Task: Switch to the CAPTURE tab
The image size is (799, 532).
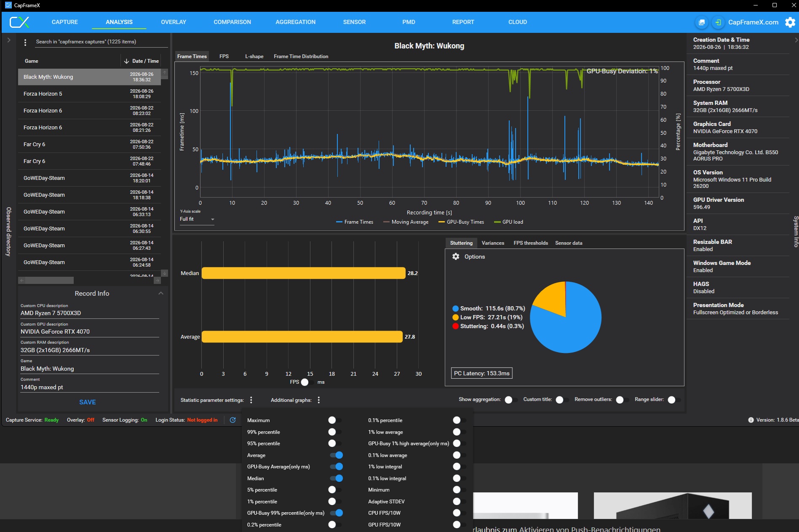Action: pyautogui.click(x=64, y=22)
